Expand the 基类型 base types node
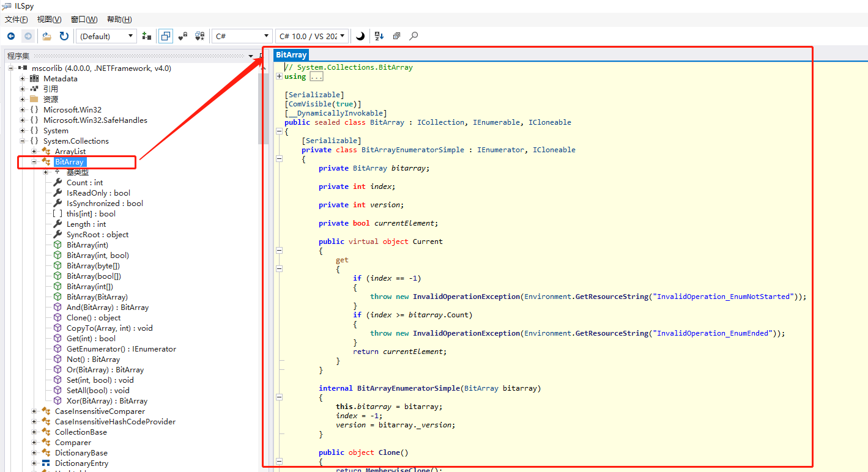Viewport: 868px width, 472px height. click(x=46, y=172)
